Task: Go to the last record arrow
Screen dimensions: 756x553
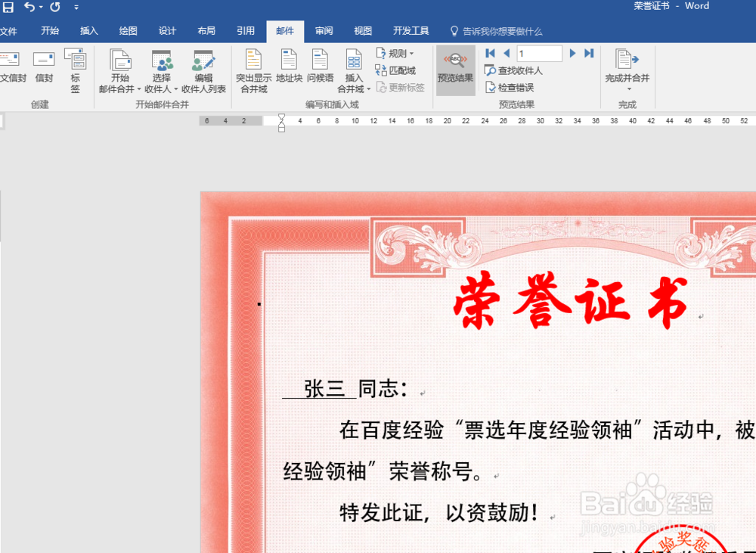Action: tap(589, 53)
